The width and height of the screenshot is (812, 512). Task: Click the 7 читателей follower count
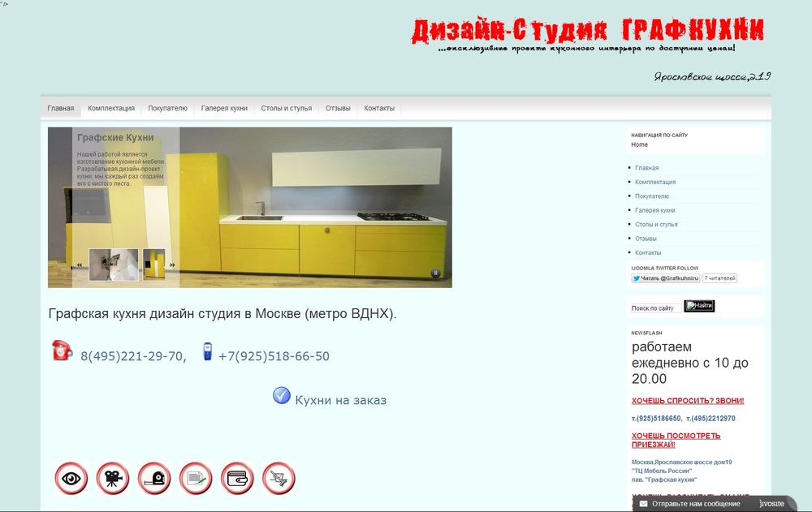[719, 278]
